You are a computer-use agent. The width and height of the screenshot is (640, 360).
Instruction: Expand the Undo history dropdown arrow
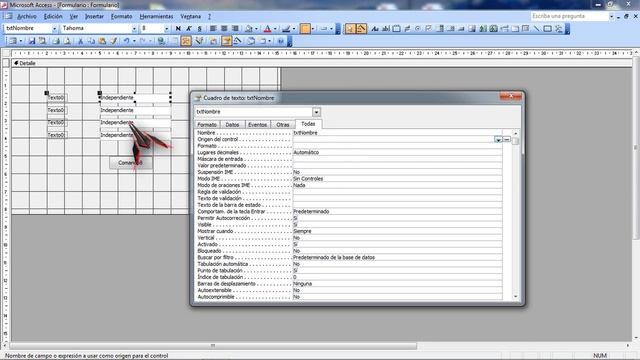[134, 41]
